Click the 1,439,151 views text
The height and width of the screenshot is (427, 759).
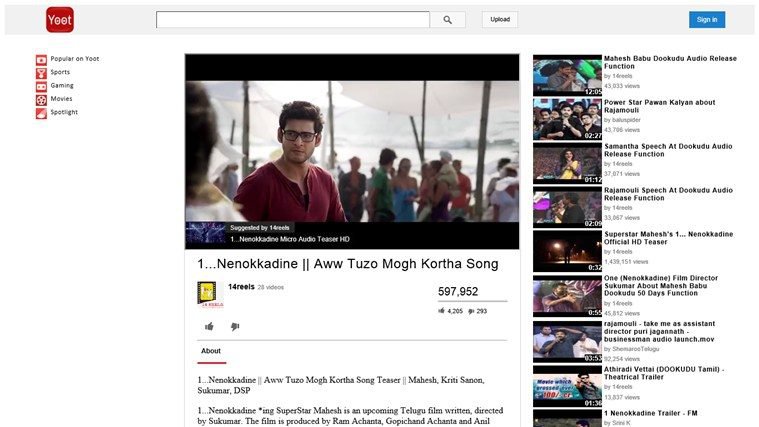(x=626, y=262)
